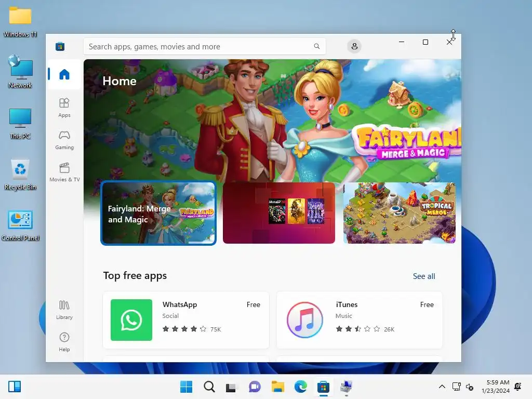Minimize the Microsoft Store window
Image resolution: width=532 pixels, height=399 pixels.
[x=402, y=42]
